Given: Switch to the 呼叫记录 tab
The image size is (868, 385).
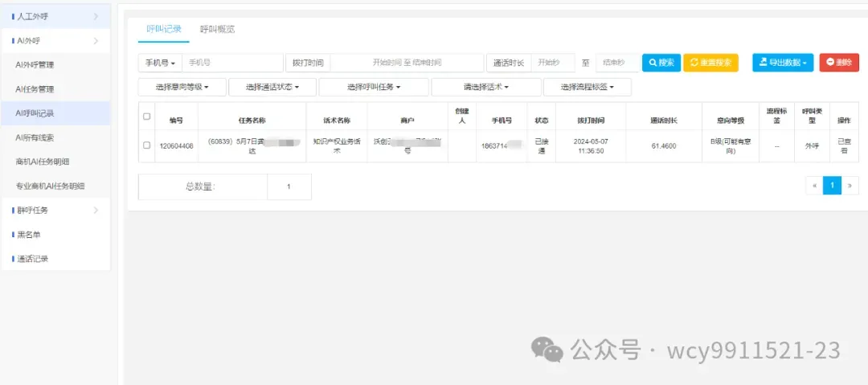Looking at the screenshot, I should [164, 29].
